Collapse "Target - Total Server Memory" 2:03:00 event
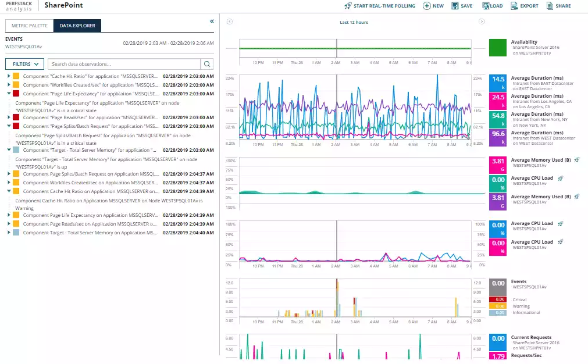 pyautogui.click(x=9, y=150)
